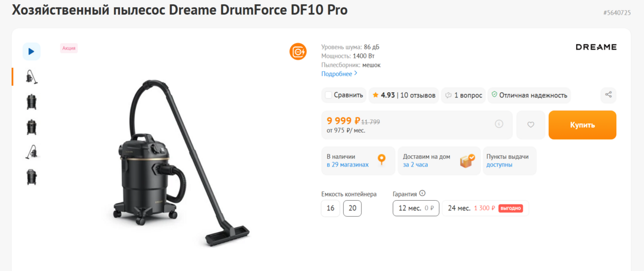Image resolution: width=644 pixels, height=271 pixels.
Task: Expand Подробнее specifications link
Action: coord(339,74)
